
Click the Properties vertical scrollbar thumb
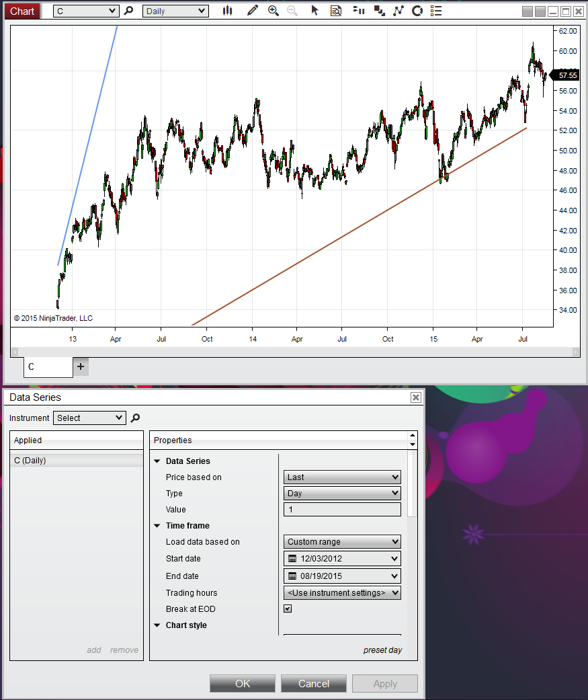pos(412,483)
